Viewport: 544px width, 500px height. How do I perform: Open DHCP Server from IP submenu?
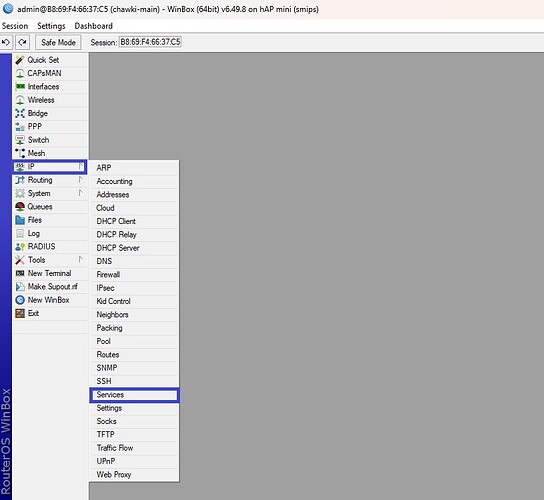pyautogui.click(x=134, y=248)
